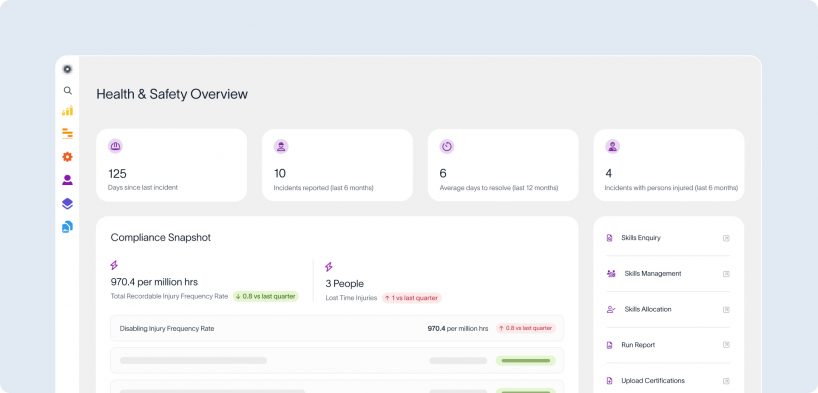Open the blue documents sidebar icon
Image resolution: width=818 pixels, height=393 pixels.
[67, 227]
